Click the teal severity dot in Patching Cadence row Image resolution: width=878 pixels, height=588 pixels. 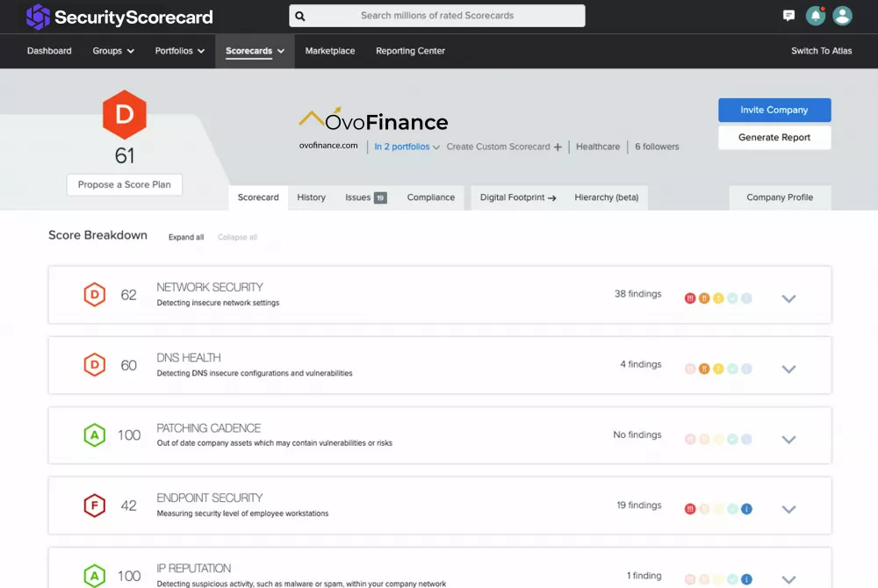[x=732, y=440]
